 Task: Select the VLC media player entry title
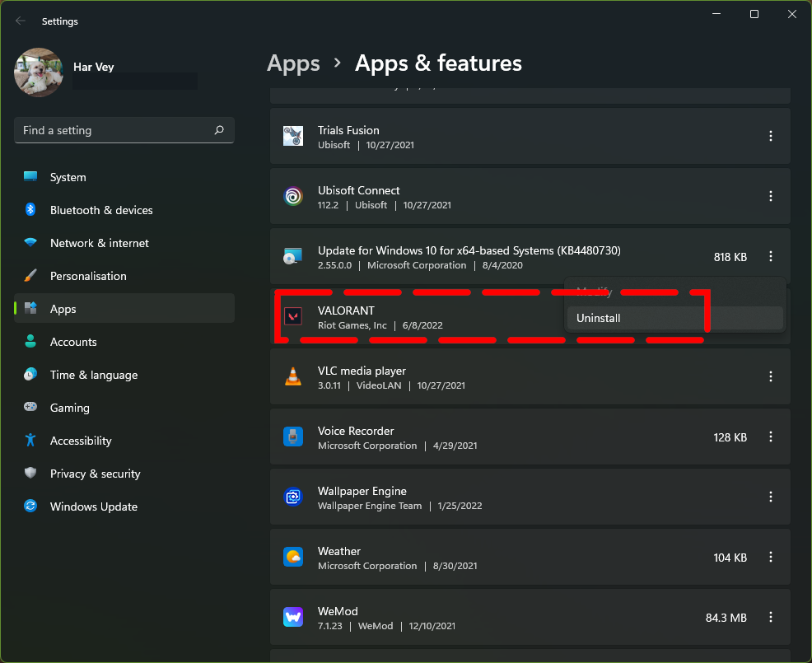point(362,371)
